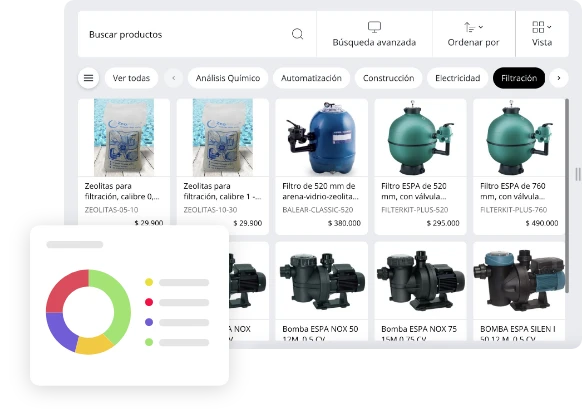Show previous categories with left arrow
Screen dimensions: 583x420
pyautogui.click(x=174, y=78)
